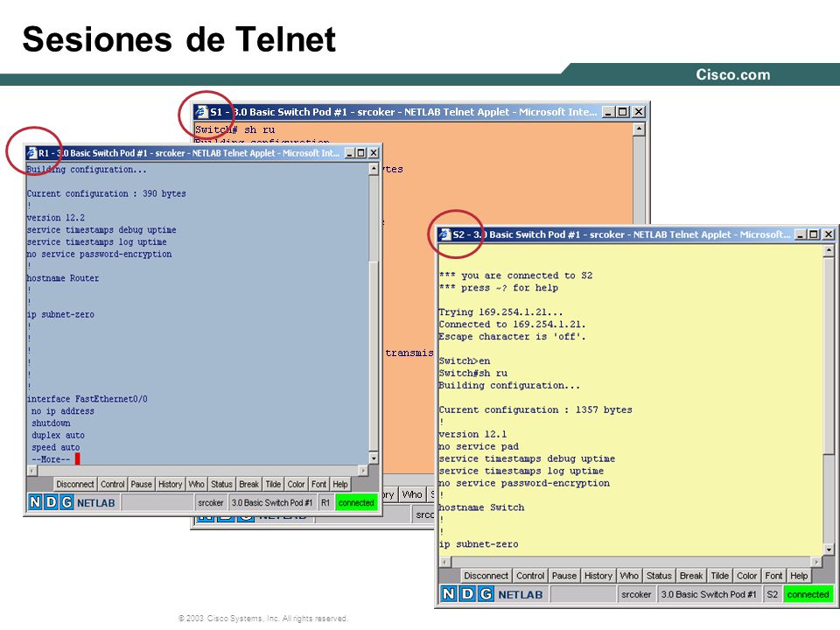Click the scroll down arrow in R1 window

tap(374, 458)
